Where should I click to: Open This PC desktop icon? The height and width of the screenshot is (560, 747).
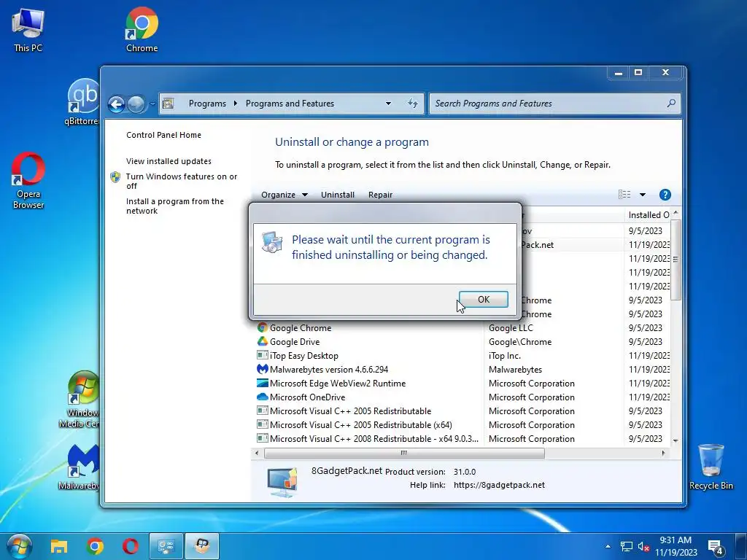(28, 30)
